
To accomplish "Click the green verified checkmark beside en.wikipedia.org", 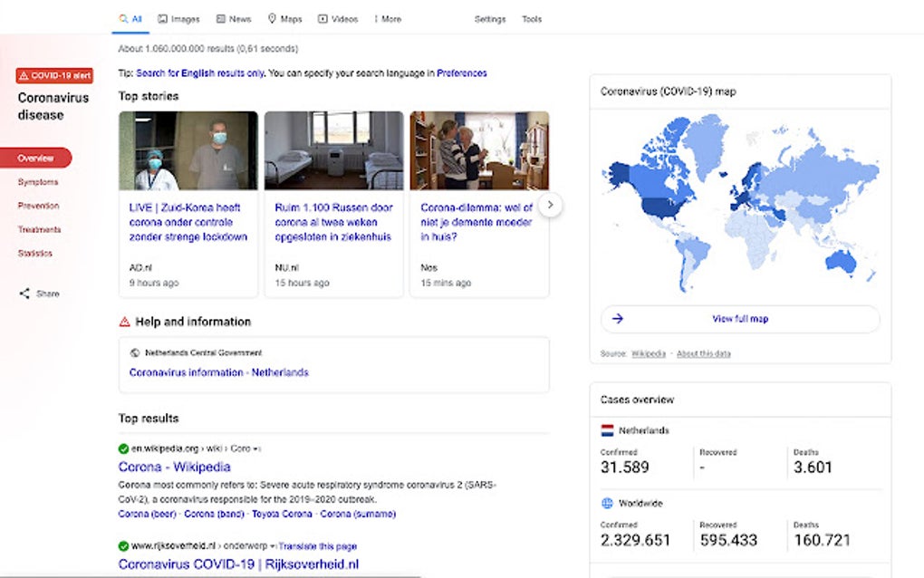I will [x=123, y=448].
